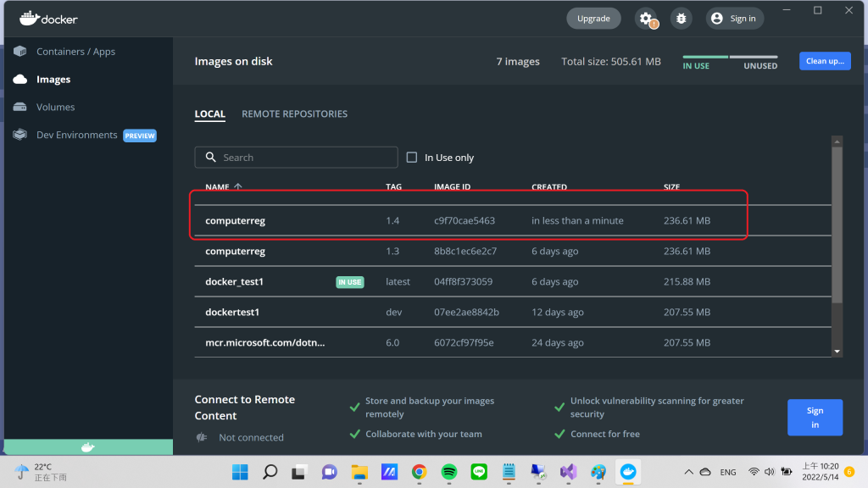This screenshot has width=868, height=488.
Task: Click the SIZE column header
Action: [671, 187]
